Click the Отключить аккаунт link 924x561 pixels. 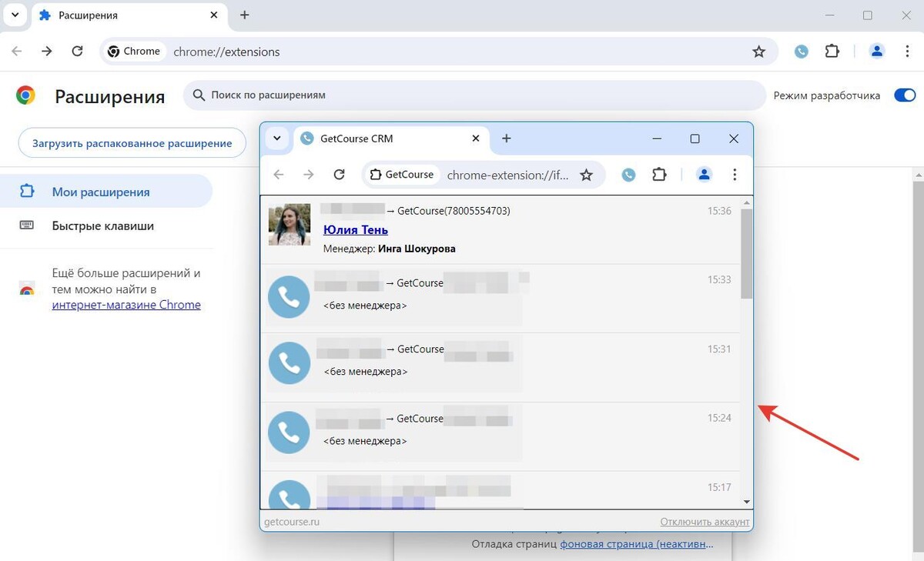tap(705, 522)
